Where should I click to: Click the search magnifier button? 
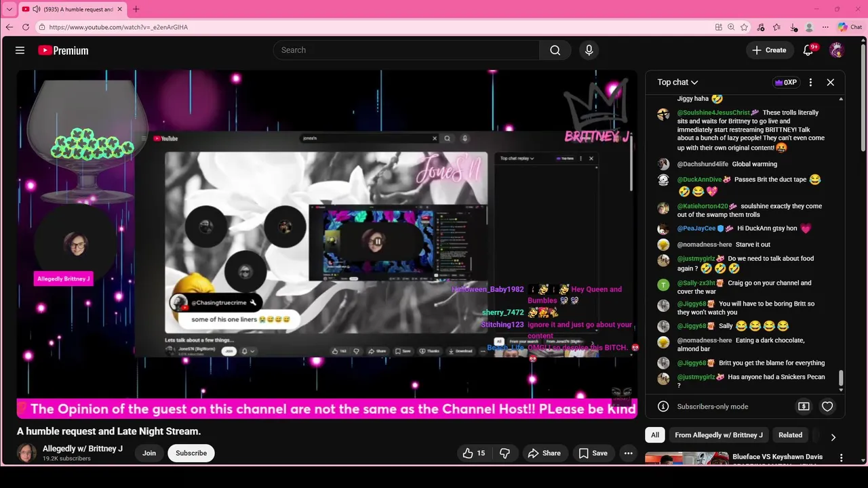pyautogui.click(x=555, y=50)
